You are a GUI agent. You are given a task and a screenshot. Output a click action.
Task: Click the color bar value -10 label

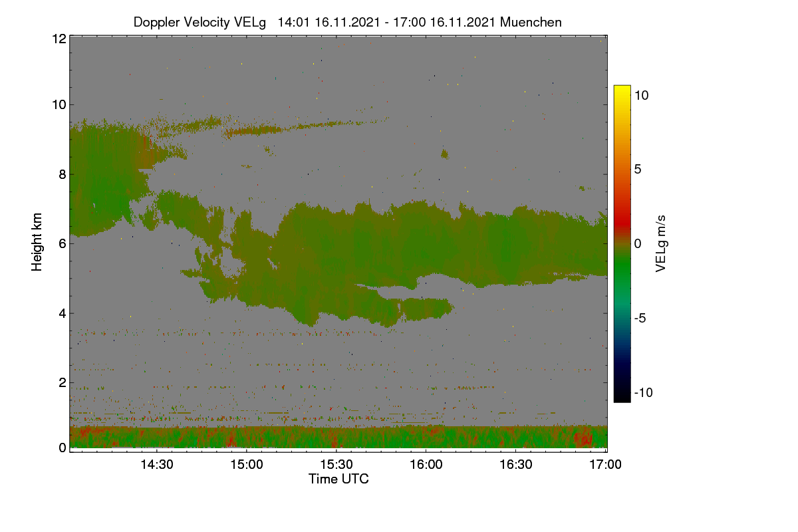(643, 392)
